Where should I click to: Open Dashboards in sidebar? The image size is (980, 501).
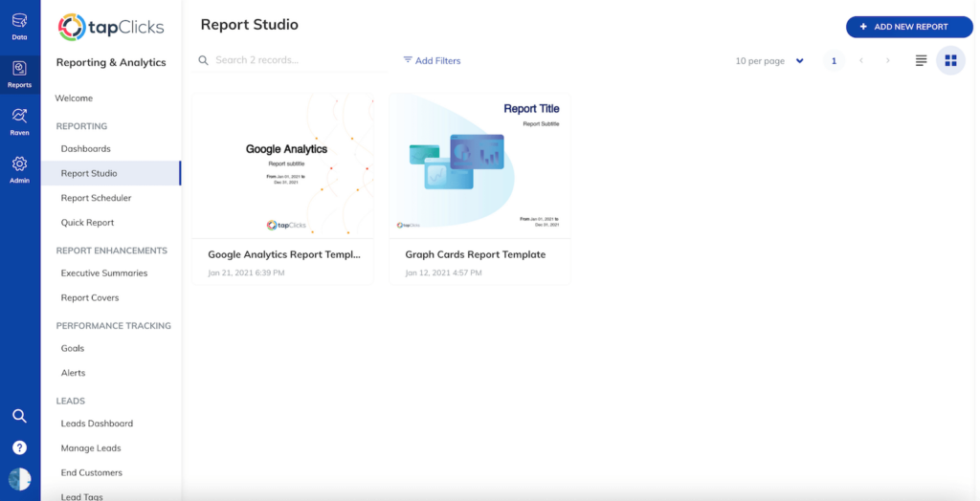point(85,149)
